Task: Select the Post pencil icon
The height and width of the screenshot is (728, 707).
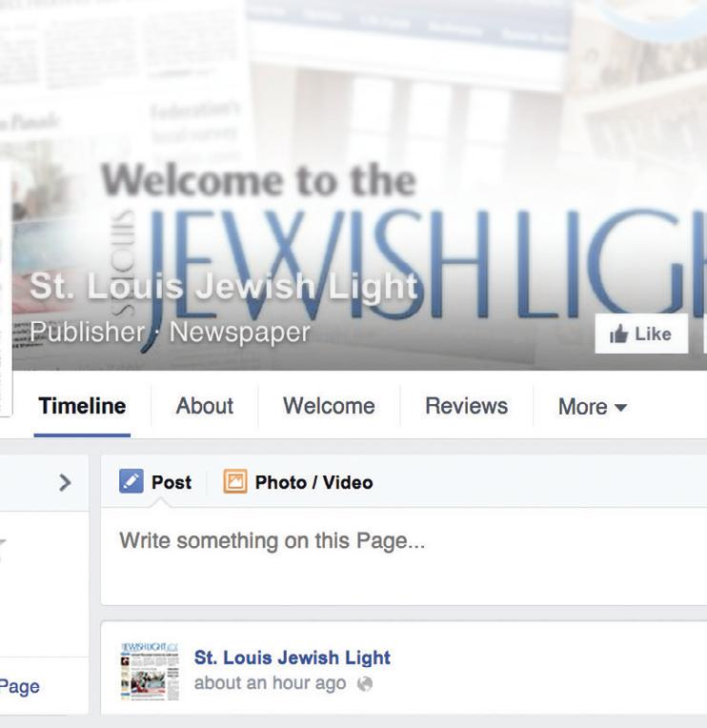Action: [x=131, y=481]
